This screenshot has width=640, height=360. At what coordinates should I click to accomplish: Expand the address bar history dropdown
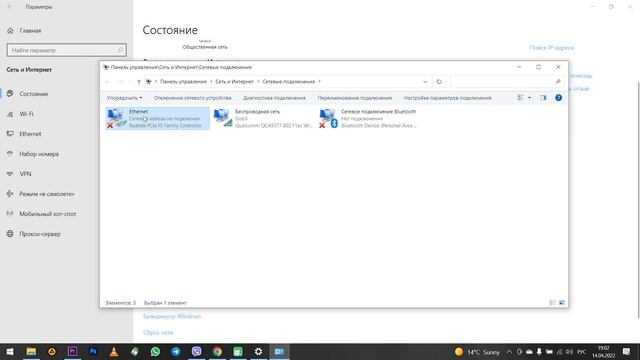(425, 82)
